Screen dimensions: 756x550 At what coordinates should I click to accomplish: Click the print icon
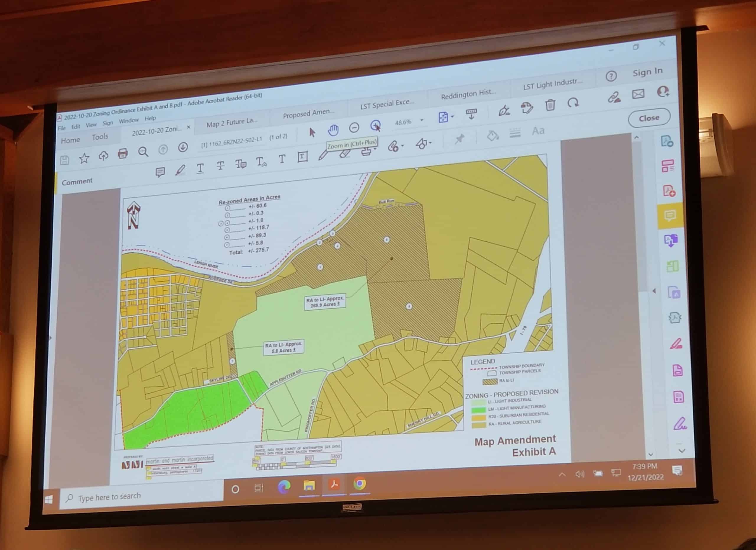pos(123,153)
